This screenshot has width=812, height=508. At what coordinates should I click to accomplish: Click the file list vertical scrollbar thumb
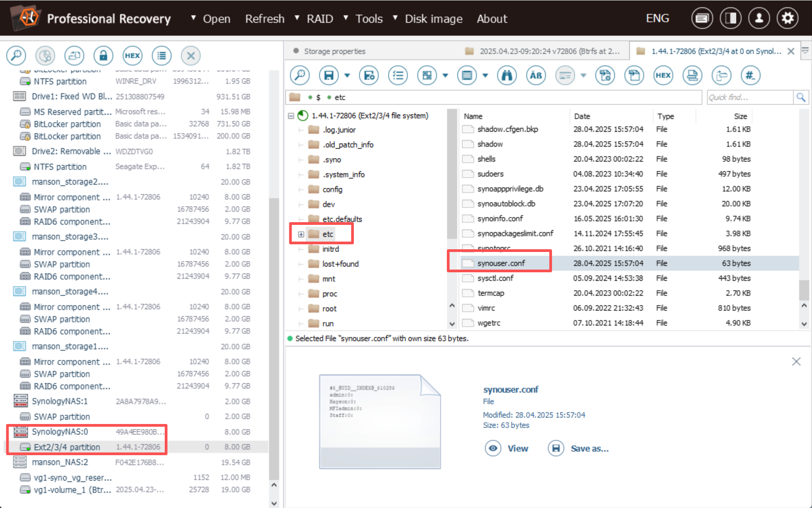[804, 290]
